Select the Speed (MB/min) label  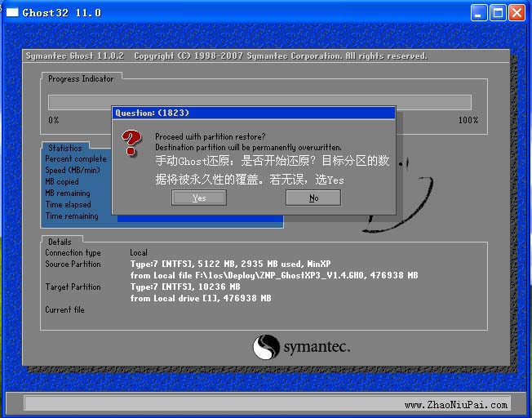pyautogui.click(x=73, y=170)
